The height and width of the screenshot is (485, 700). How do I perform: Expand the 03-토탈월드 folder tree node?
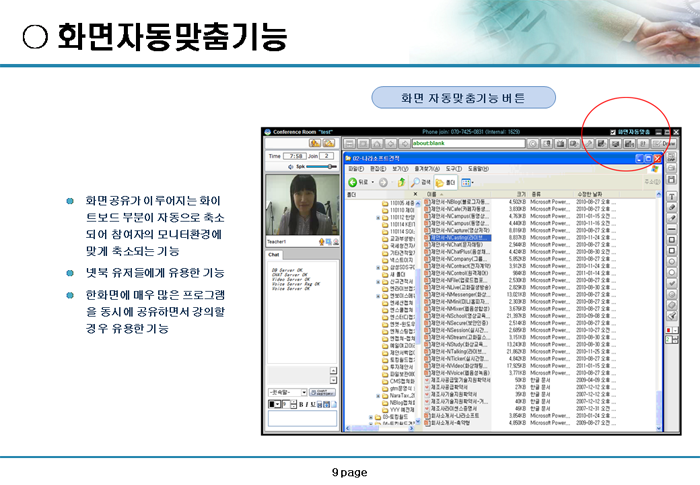click(371, 417)
